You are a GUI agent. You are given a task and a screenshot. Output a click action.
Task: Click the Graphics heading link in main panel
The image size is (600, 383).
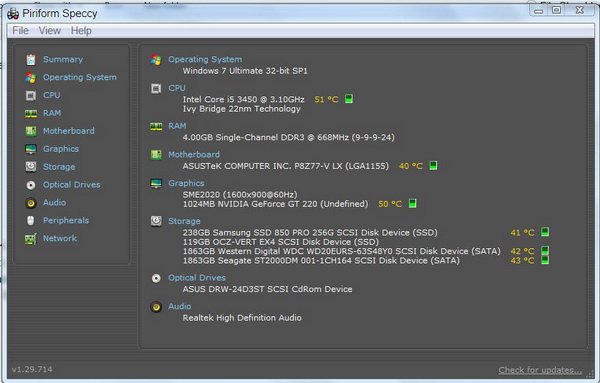(x=186, y=183)
